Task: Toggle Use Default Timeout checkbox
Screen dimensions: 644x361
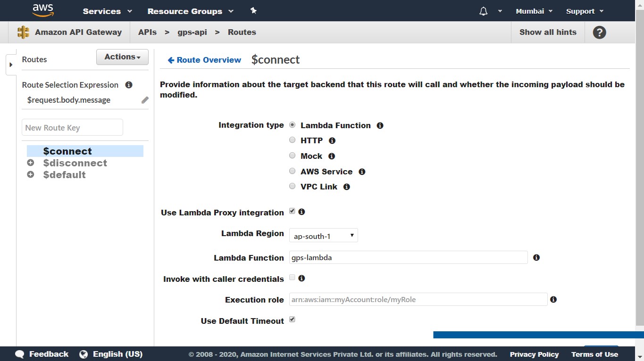Action: (x=292, y=320)
